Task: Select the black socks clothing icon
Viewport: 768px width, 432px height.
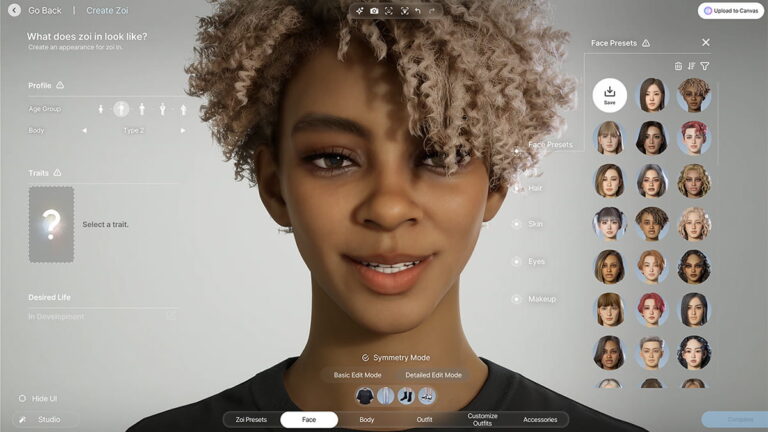Action: [x=406, y=396]
